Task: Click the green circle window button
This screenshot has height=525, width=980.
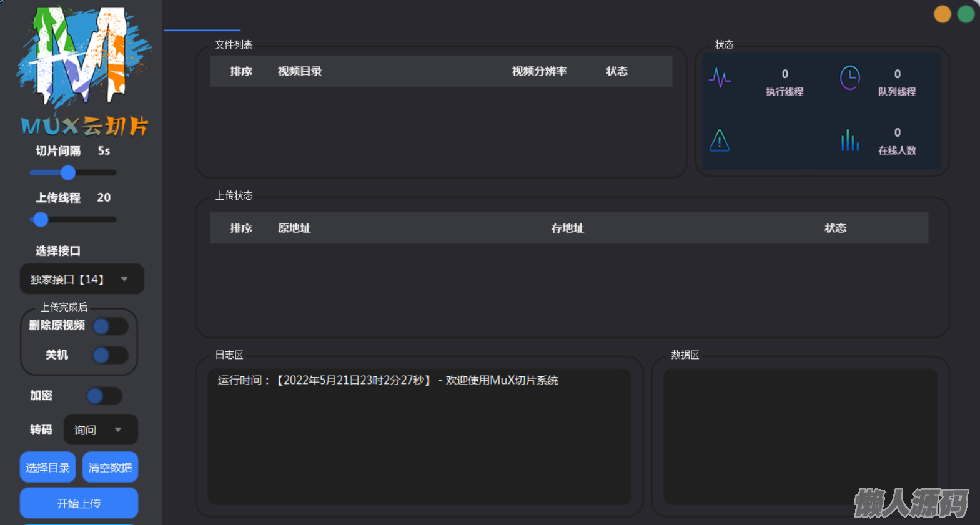Action: [x=966, y=14]
